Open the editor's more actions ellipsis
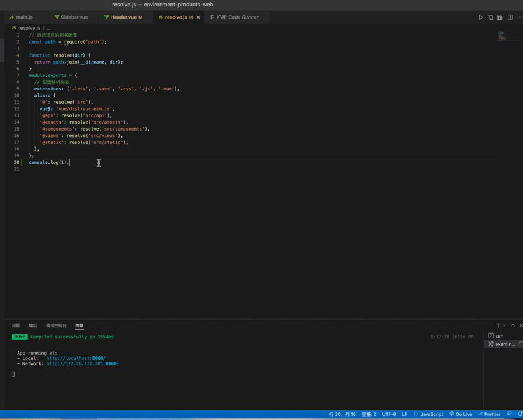 tap(519, 17)
